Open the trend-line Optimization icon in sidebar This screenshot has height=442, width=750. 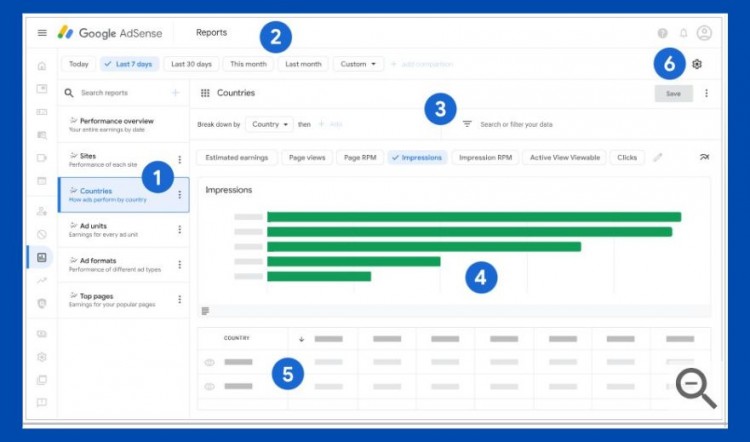42,281
